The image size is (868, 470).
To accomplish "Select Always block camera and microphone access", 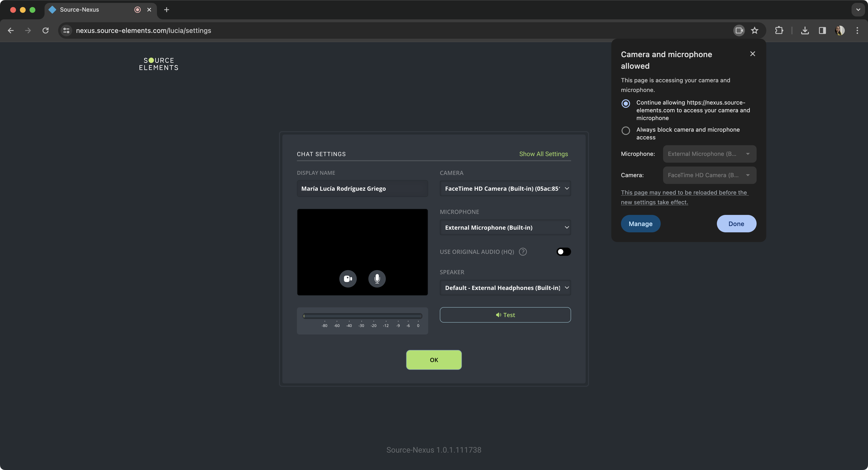I will tap(626, 131).
